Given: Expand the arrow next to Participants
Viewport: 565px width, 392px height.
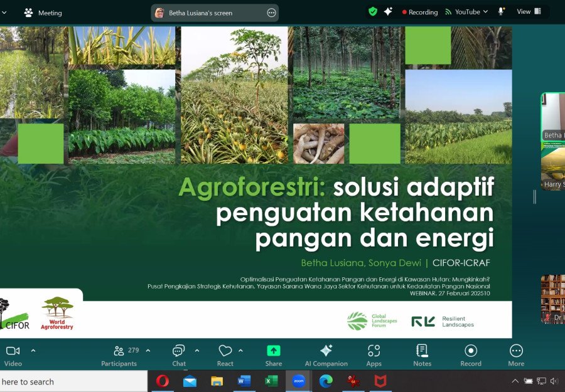Looking at the screenshot, I should [148, 351].
